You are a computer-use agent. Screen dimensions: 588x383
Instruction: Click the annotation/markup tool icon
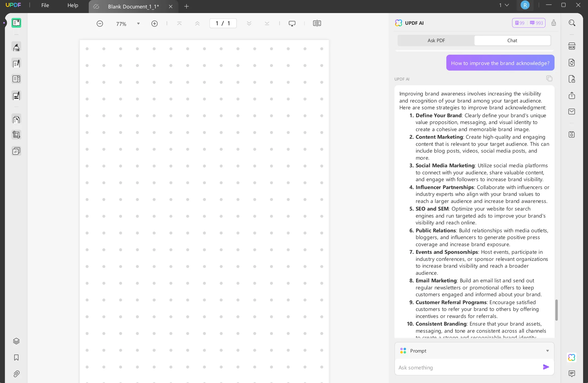pos(16,47)
